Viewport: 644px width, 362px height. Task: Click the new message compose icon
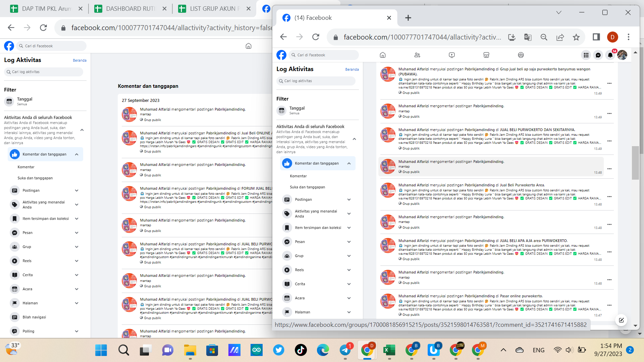[621, 320]
